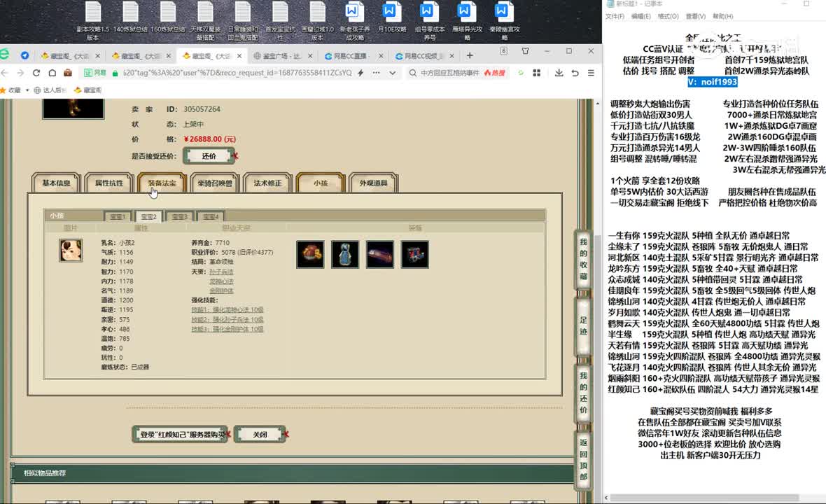Switch to the 鉴宝广场 browser tab
This screenshot has width=826, height=504.
coord(282,56)
